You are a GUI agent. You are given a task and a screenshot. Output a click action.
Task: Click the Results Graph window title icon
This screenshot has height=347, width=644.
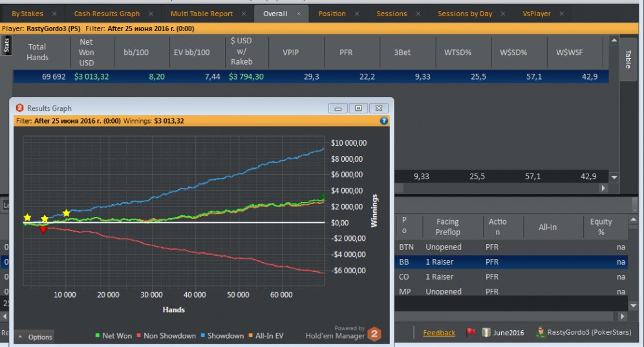tap(19, 108)
